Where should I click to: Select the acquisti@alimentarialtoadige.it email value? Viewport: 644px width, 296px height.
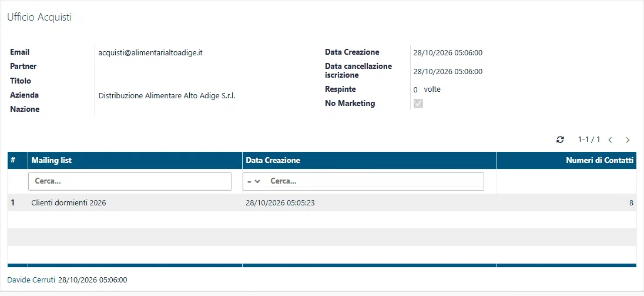coord(151,52)
